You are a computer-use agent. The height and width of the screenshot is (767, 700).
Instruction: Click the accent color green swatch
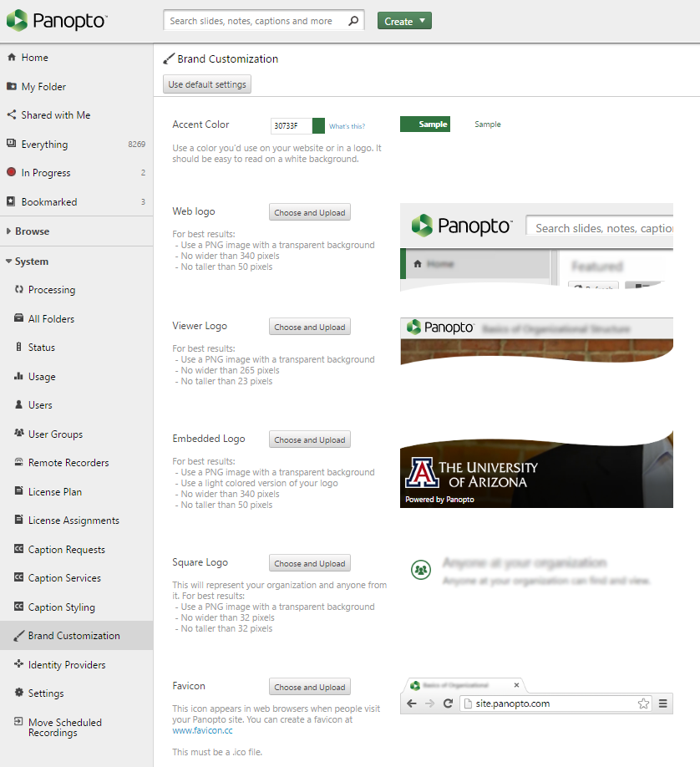(x=318, y=125)
